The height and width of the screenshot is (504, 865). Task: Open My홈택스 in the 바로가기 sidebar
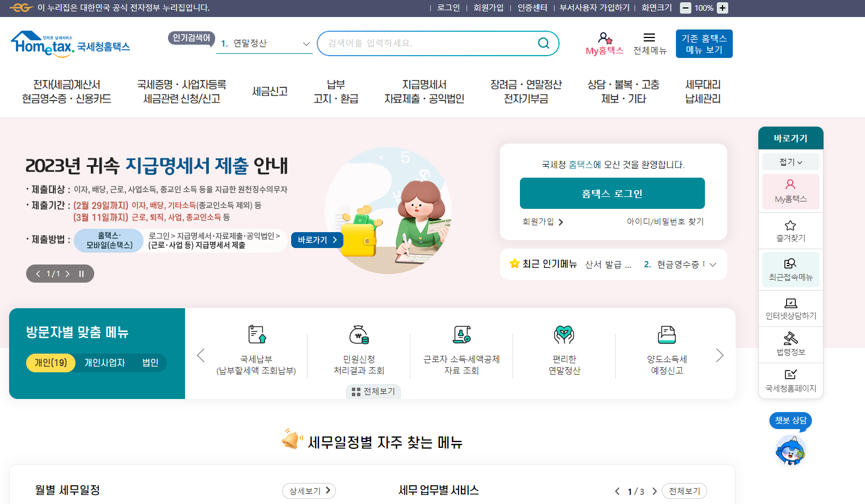coord(791,191)
